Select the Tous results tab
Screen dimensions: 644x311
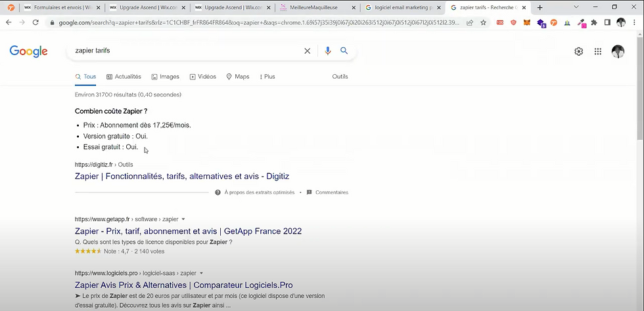click(85, 77)
